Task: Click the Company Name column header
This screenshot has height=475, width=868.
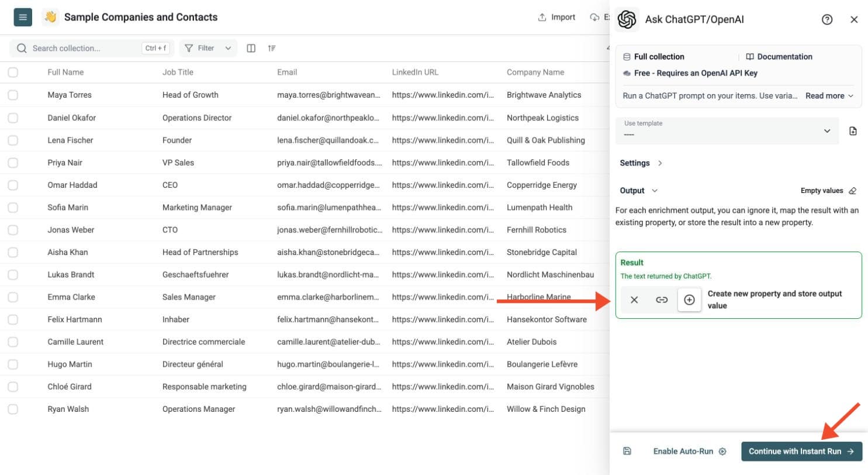Action: coord(535,73)
